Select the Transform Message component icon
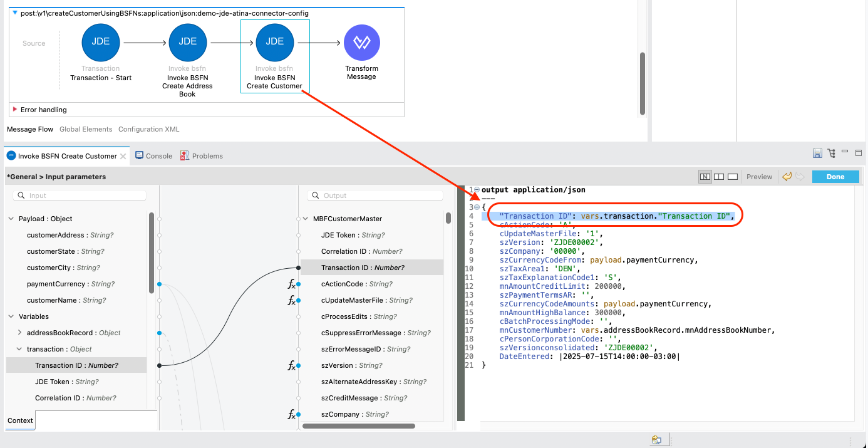 361,42
